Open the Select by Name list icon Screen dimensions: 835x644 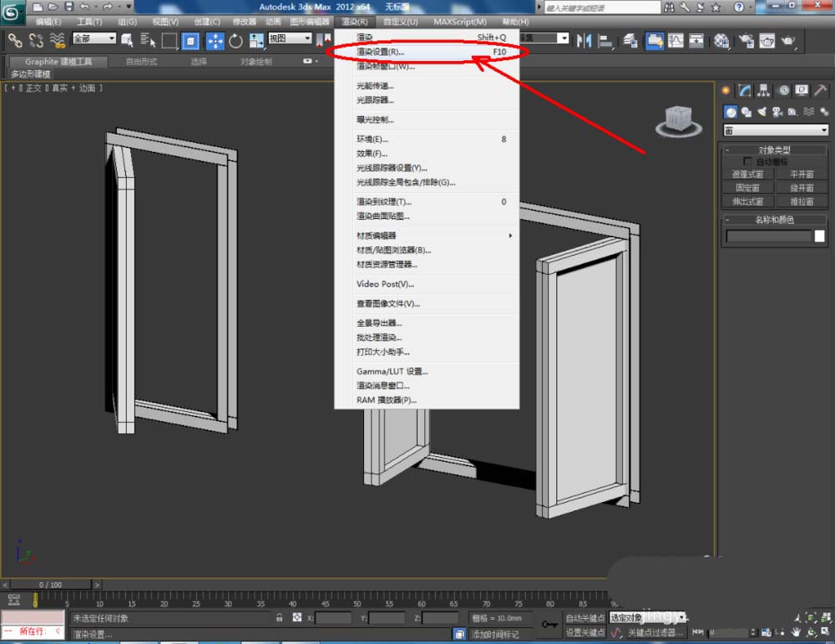(148, 40)
